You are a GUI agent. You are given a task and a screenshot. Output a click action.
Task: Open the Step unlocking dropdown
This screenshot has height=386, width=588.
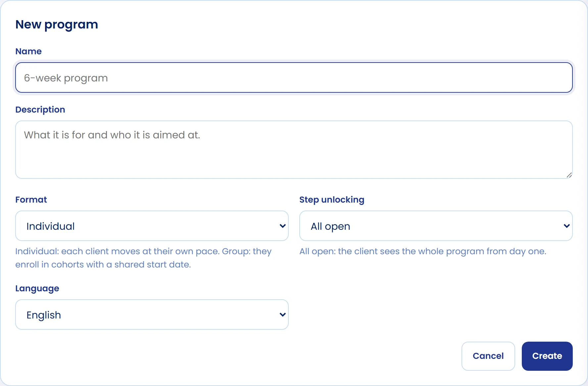436,226
